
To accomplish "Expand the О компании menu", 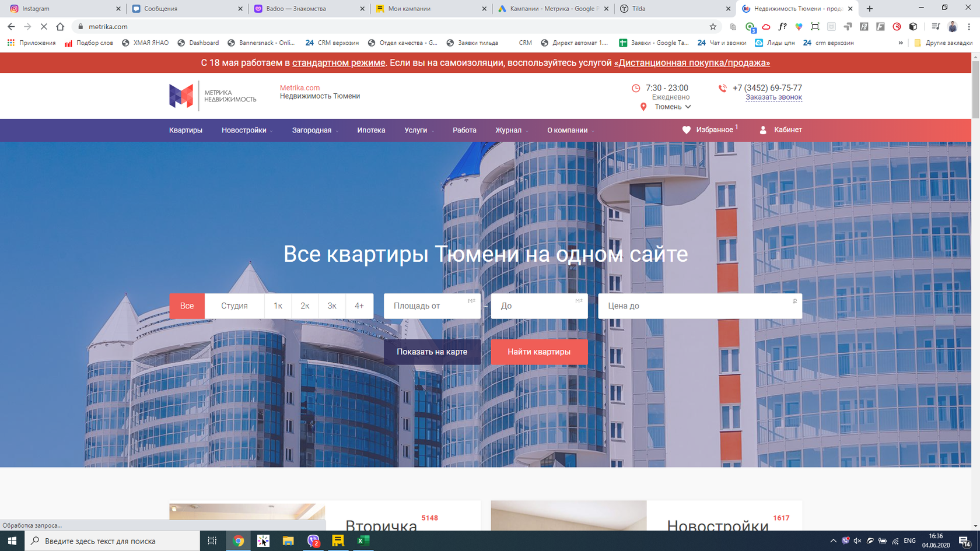I will coord(570,130).
